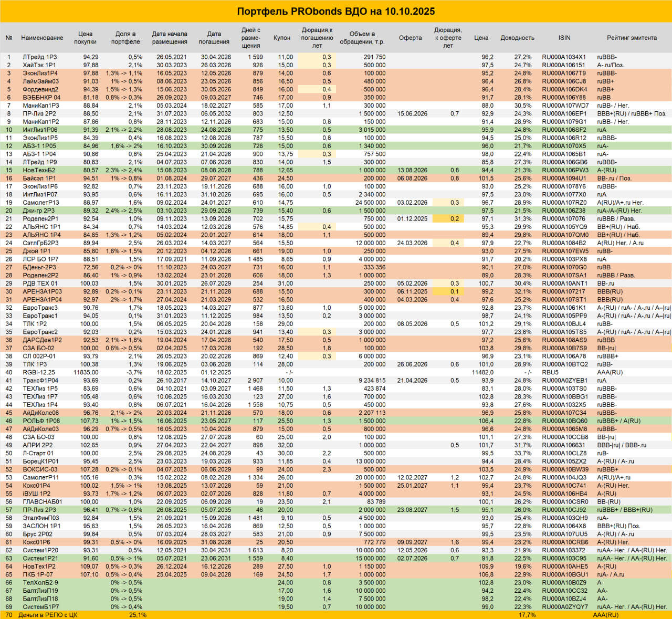
Task: Click the 'ЕвроТранс3' name cell
Action: [x=40, y=308]
